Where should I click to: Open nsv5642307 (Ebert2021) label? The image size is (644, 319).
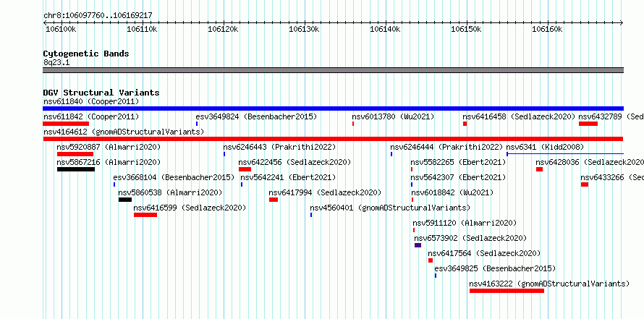click(x=458, y=177)
